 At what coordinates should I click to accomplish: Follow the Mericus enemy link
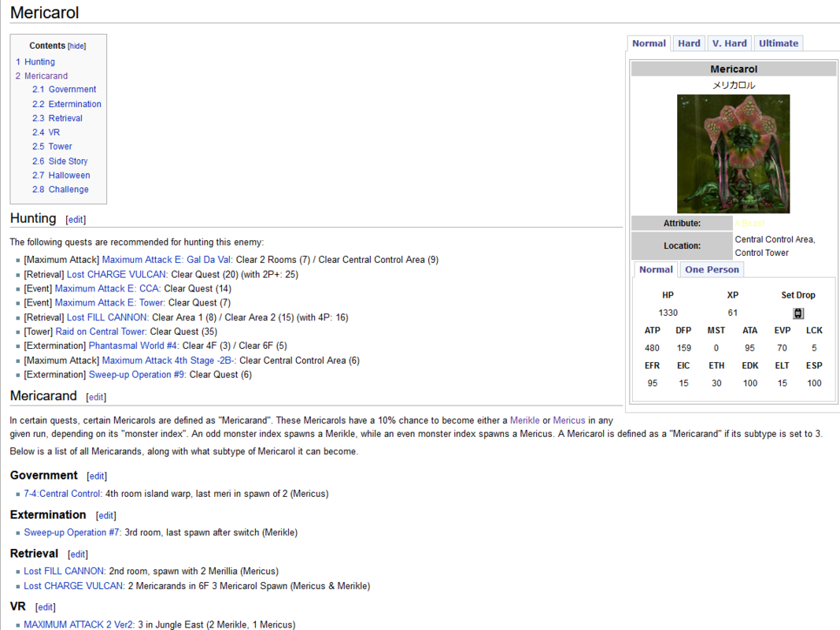click(x=569, y=421)
